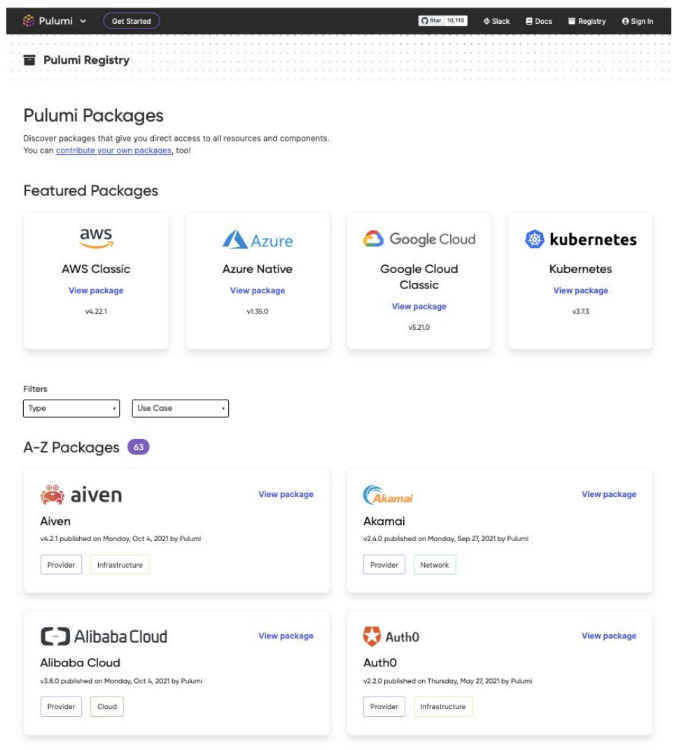
Task: Open the Slack link in navigation bar
Action: [497, 21]
